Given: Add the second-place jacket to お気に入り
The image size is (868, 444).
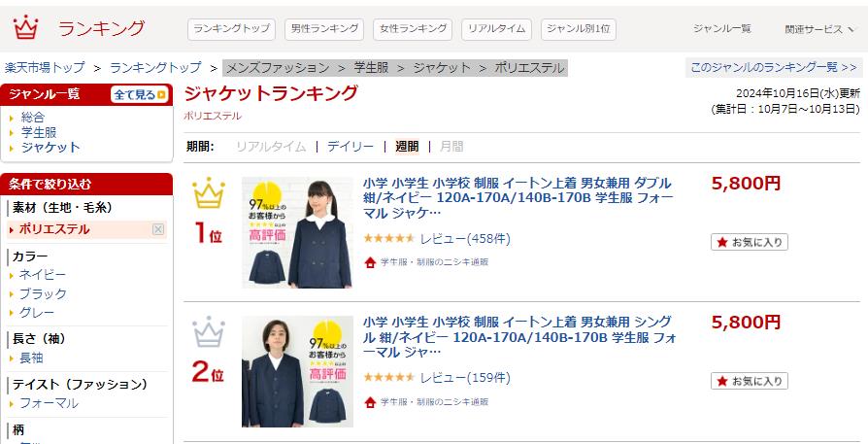Looking at the screenshot, I should (x=750, y=381).
